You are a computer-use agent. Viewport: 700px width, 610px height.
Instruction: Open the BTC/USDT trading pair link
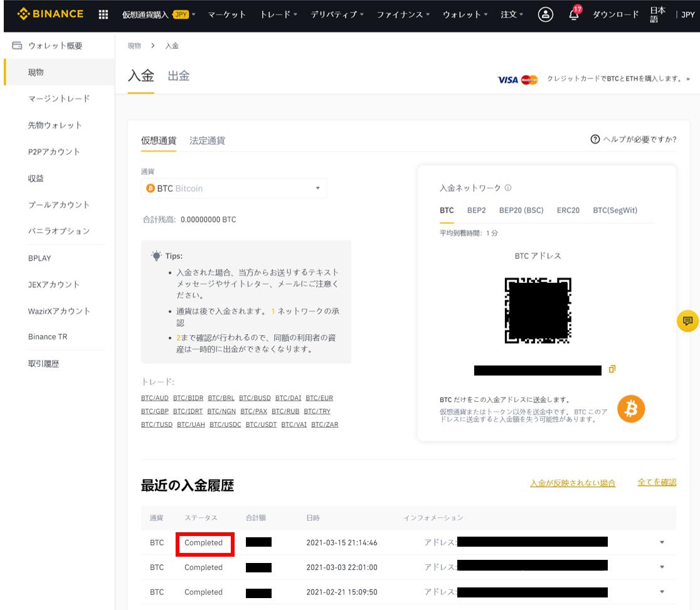(x=261, y=424)
